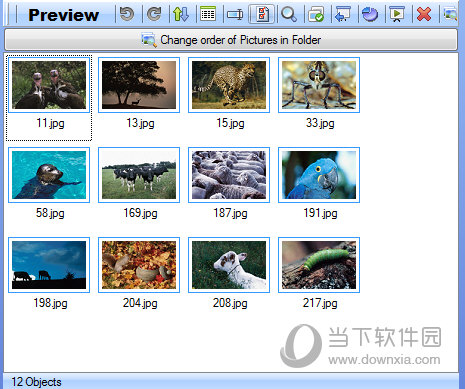Screen dimensions: 465x389
Task: Select the vultures thumbnail 11.jpg
Action: (x=49, y=85)
